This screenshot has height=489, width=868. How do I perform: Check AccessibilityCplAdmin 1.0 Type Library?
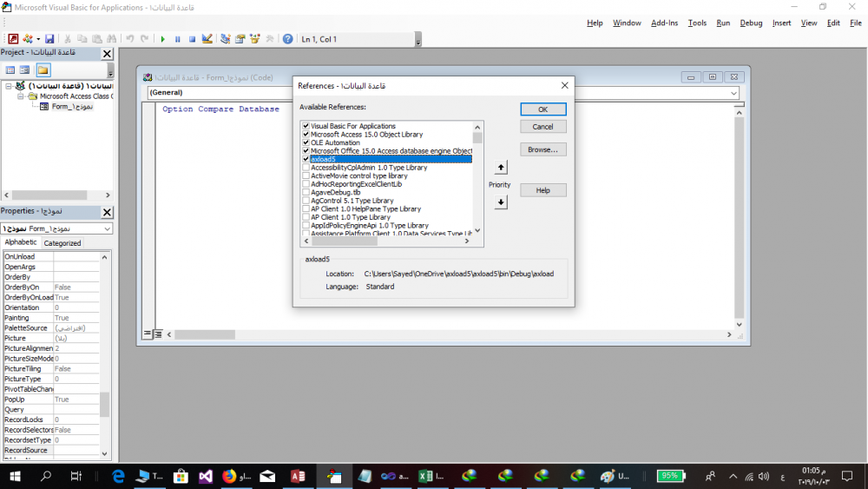[306, 168]
